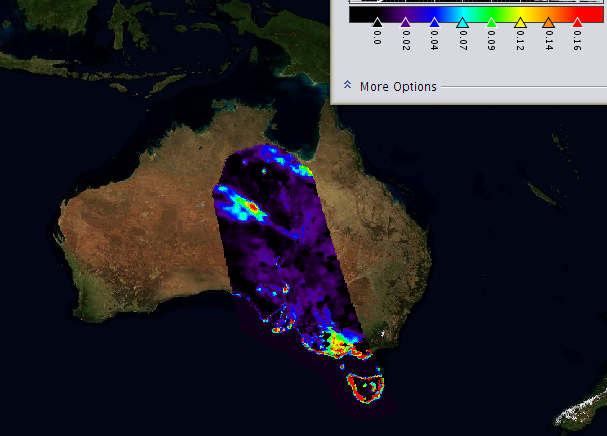Screen dimensions: 607x436
Task: Select the green slider marker at 0.09
Action: 491,22
